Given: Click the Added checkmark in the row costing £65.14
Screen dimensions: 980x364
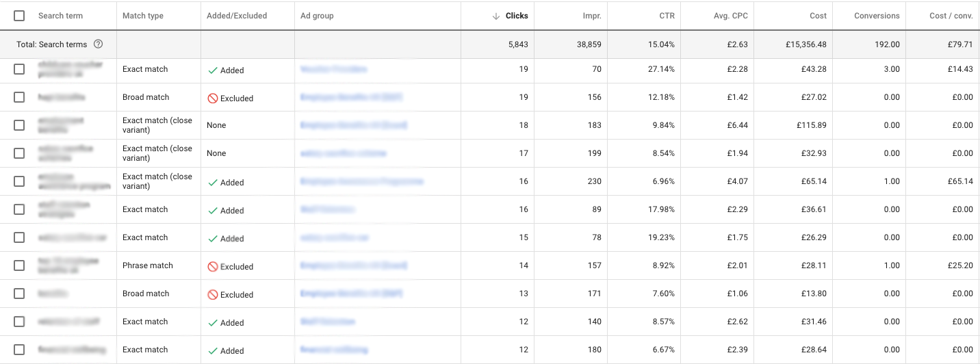Looking at the screenshot, I should [213, 183].
